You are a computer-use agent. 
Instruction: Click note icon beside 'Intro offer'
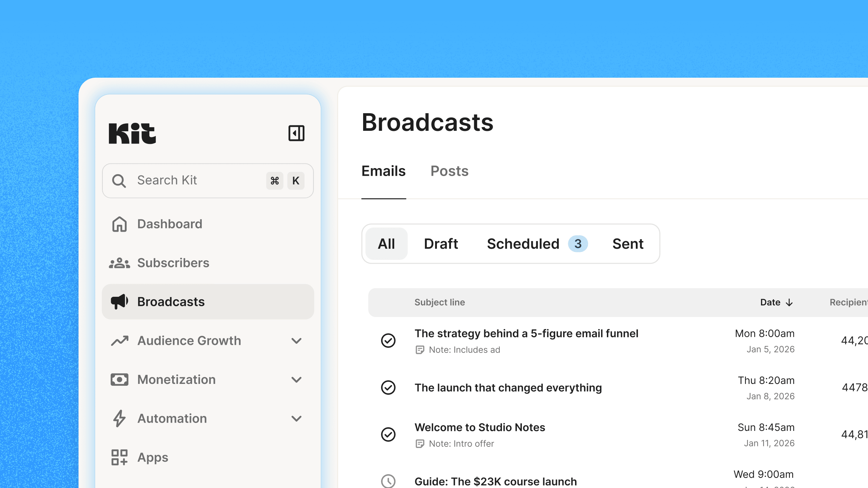coord(420,444)
